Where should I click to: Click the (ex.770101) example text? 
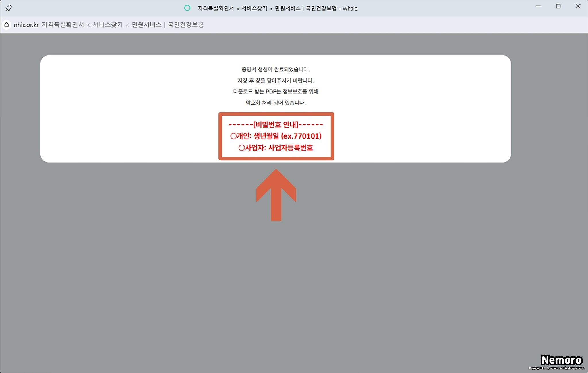click(x=301, y=136)
